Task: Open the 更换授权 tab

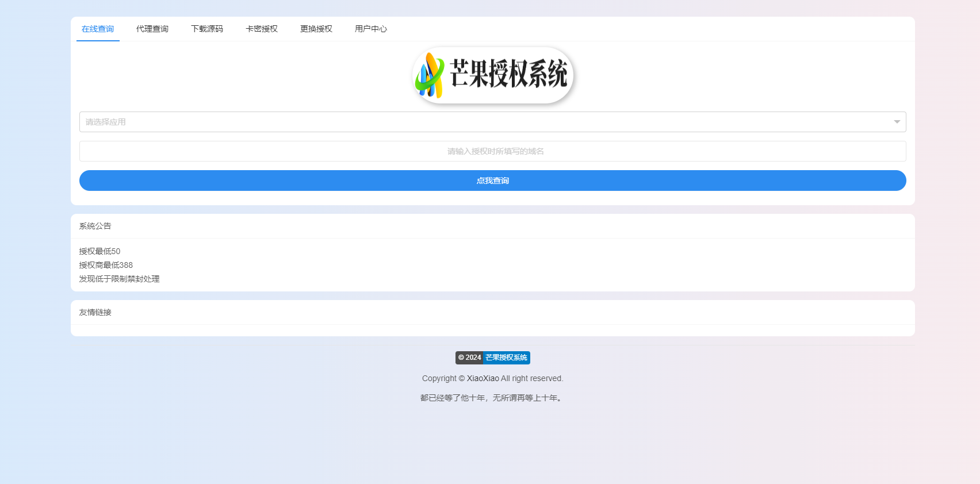Action: coord(316,29)
